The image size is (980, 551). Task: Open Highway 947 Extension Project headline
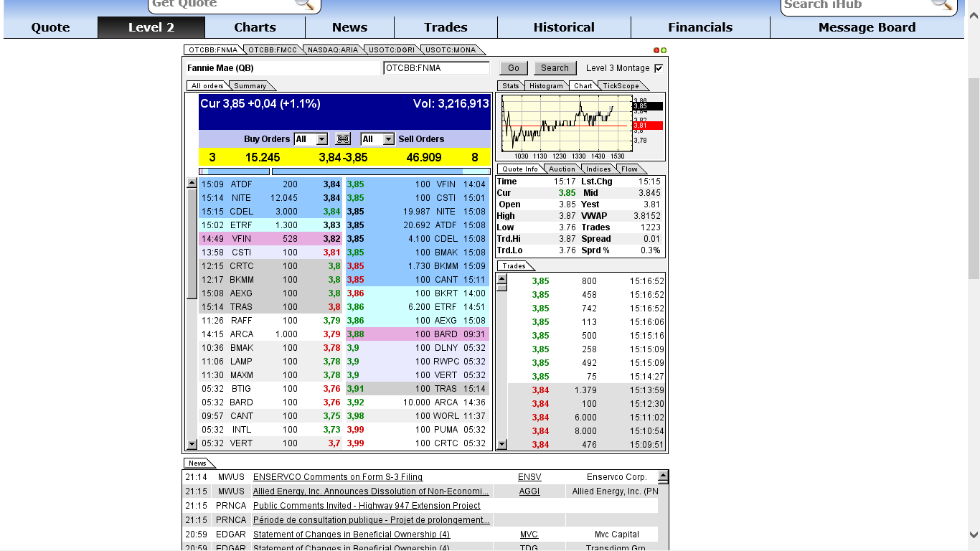[x=367, y=506]
